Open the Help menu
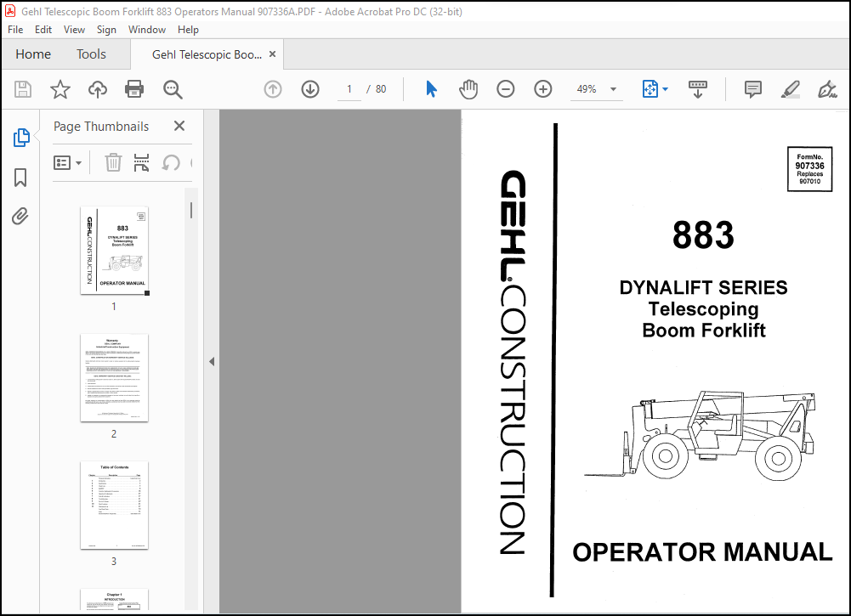851x616 pixels. pos(189,29)
